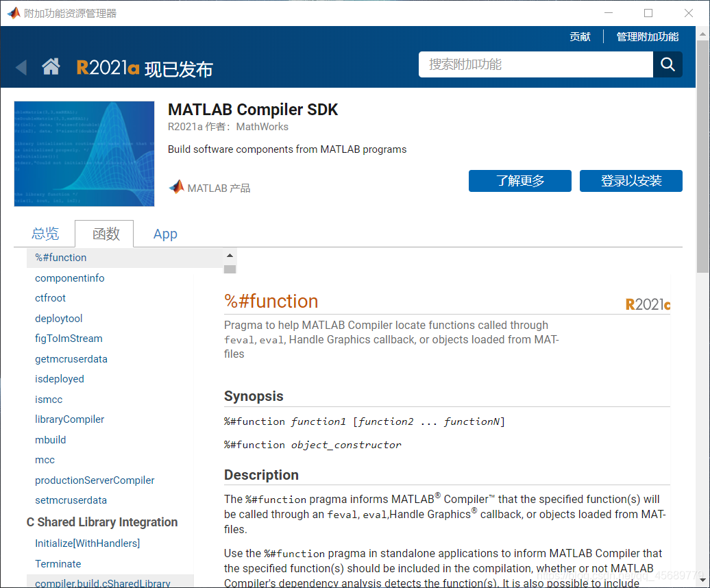Open the productionServerCompiler function page
Viewport: 710px width, 588px height.
point(95,480)
